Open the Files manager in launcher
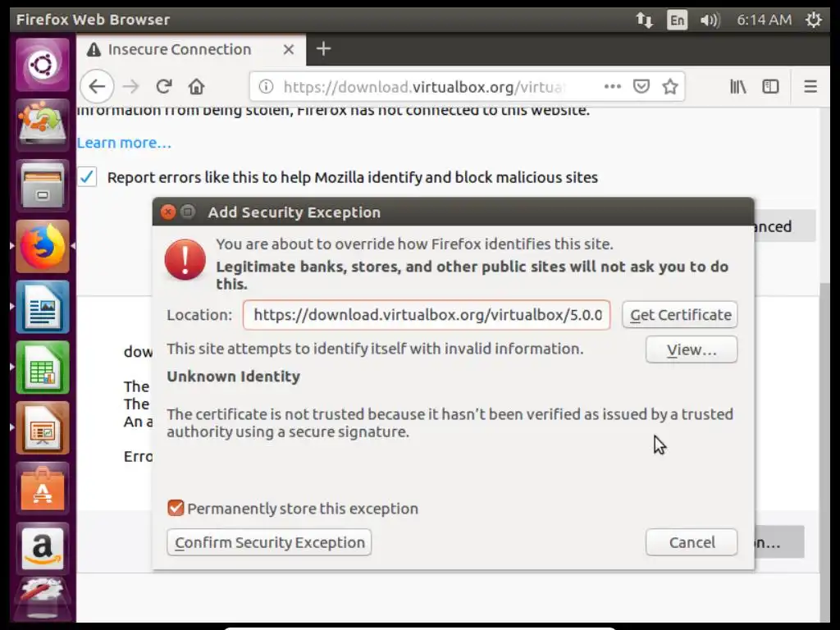Screen dimensions: 840x630 click(43, 185)
